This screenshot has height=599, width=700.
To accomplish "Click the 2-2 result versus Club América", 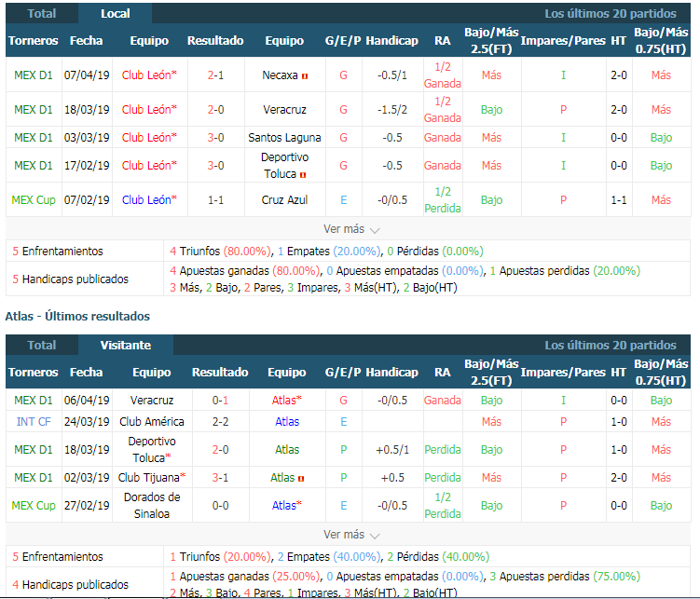I will (x=220, y=421).
